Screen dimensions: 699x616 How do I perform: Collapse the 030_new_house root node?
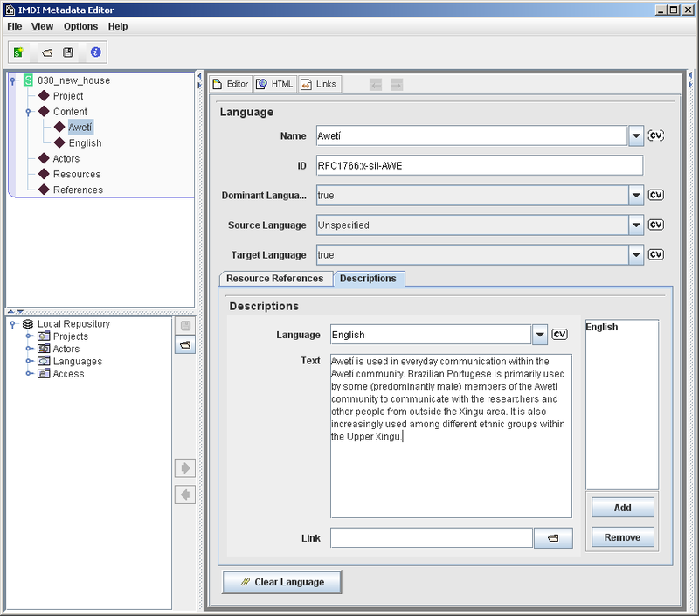(13, 80)
